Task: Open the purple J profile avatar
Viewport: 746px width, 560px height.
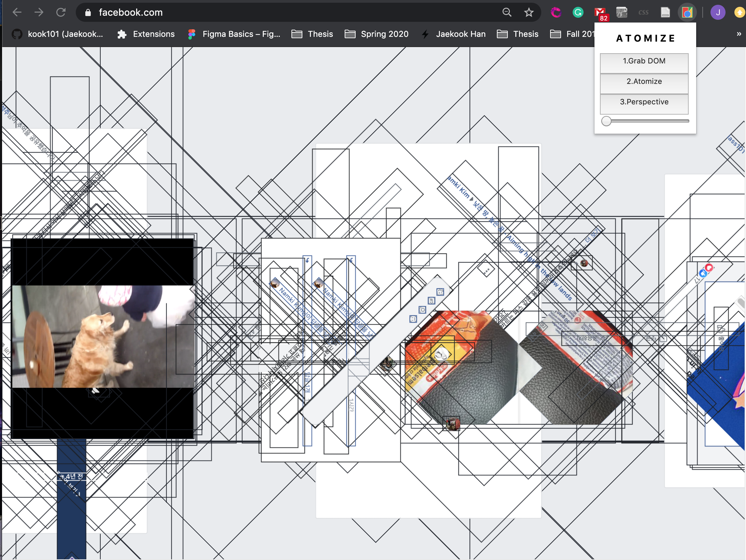Action: pos(718,13)
